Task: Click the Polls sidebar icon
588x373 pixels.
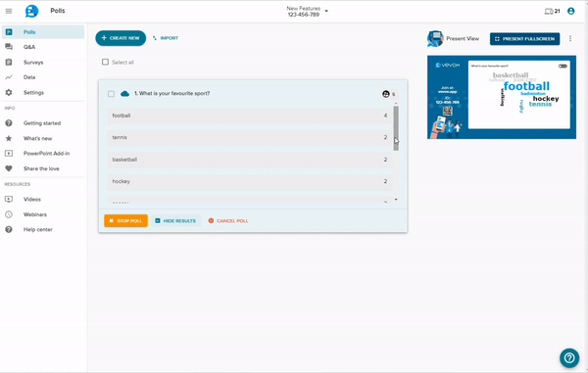Action: click(x=9, y=32)
